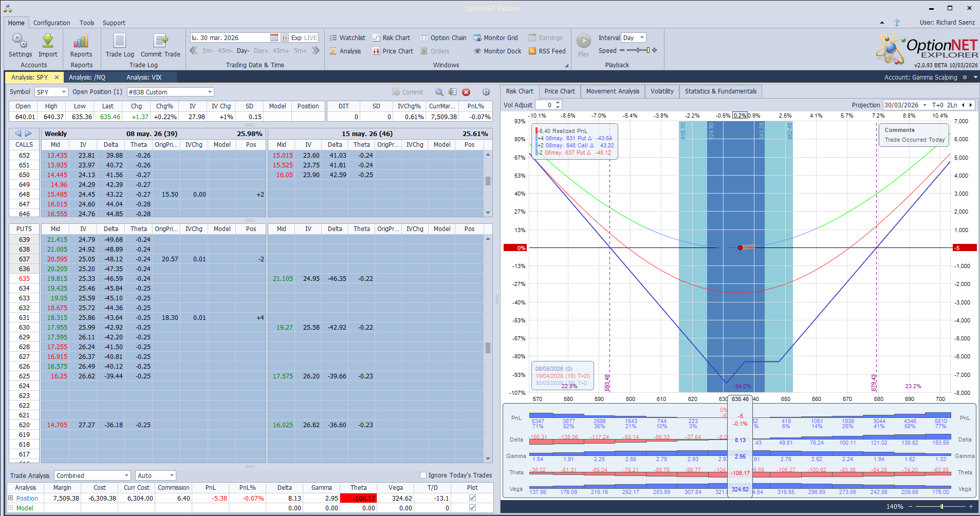
Task: Step back one day with Day-
Action: [x=243, y=51]
